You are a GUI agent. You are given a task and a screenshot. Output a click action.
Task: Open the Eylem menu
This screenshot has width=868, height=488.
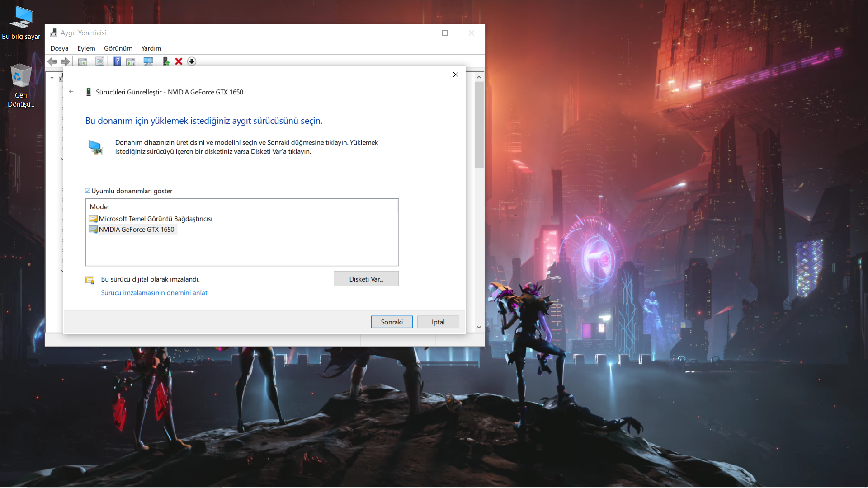(x=86, y=48)
